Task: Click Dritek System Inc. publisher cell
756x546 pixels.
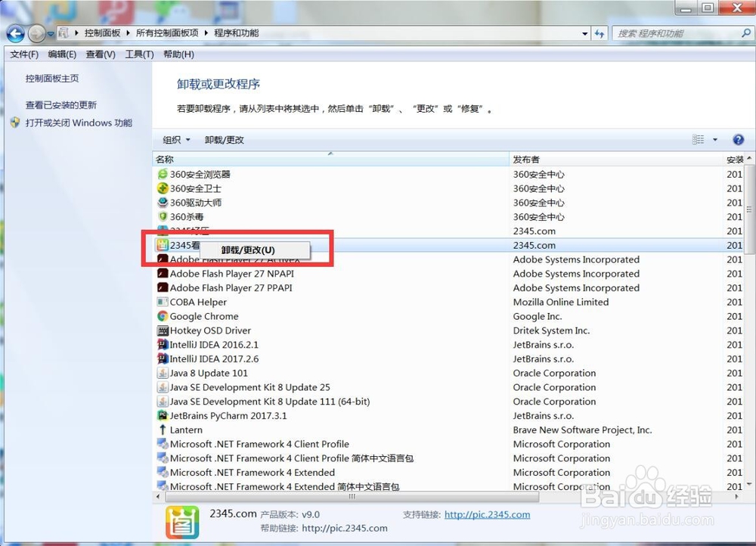Action: 551,330
